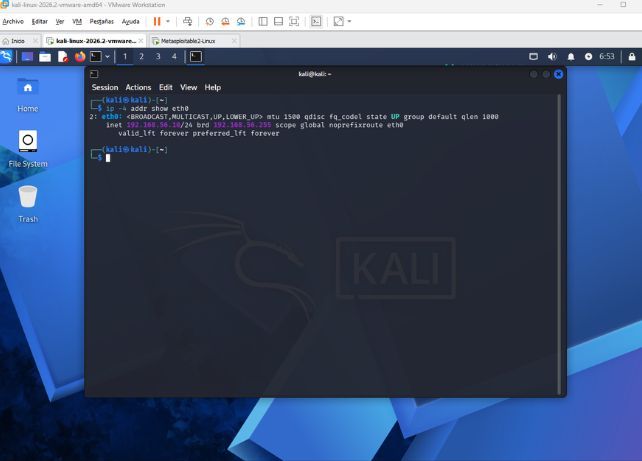
Task: Switch to workspace 4
Action: (174, 56)
